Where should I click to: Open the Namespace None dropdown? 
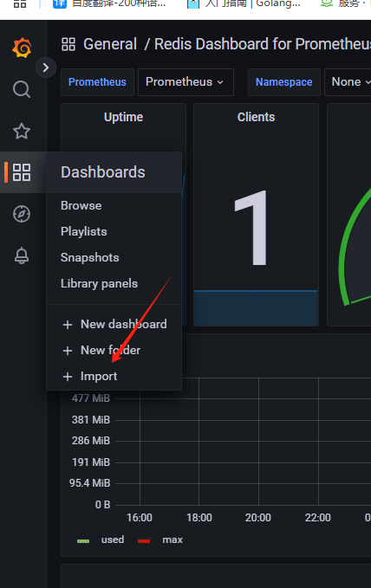[348, 82]
